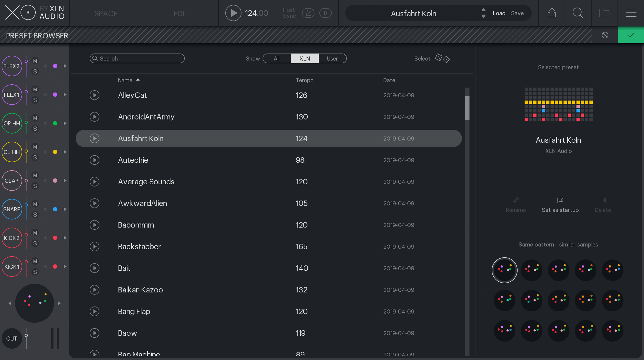Click the upload/export icon in toolbar

(x=552, y=12)
